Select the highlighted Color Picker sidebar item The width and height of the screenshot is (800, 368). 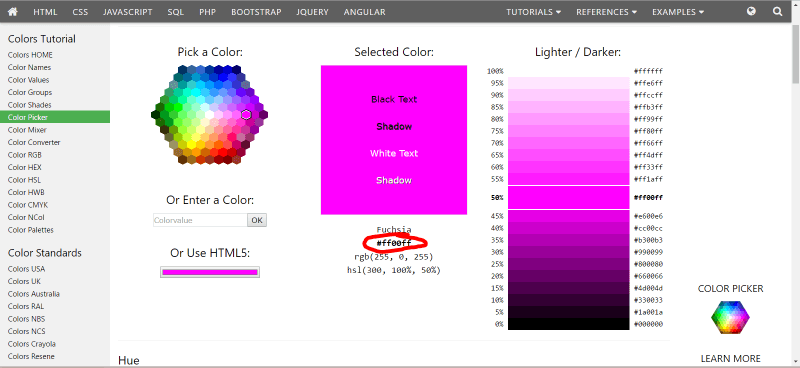click(55, 117)
